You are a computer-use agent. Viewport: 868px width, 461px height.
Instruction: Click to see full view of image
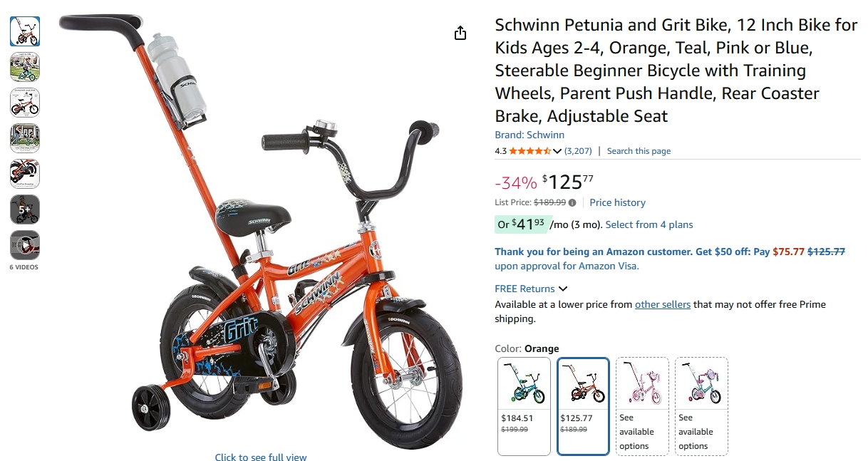pyautogui.click(x=261, y=457)
